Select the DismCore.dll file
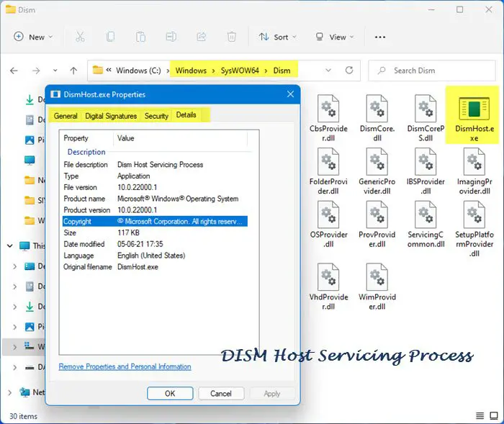Image resolution: width=504 pixels, height=424 pixels. pyautogui.click(x=377, y=118)
